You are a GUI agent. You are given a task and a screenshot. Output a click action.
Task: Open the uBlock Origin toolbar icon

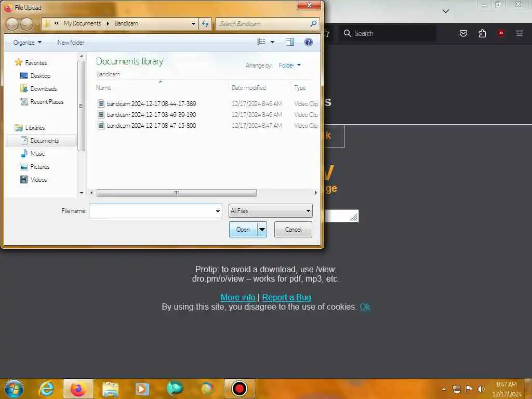click(x=501, y=33)
